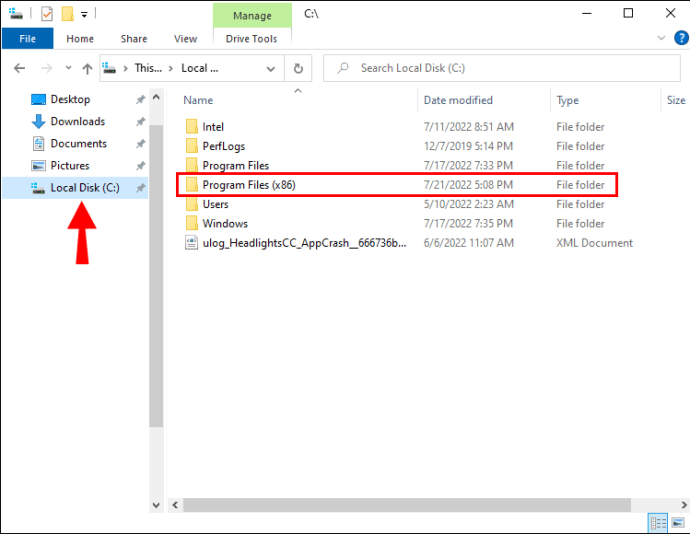Screen dimensions: 690x534
Task: Open Downloads in the navigation pane
Action: pyautogui.click(x=77, y=122)
